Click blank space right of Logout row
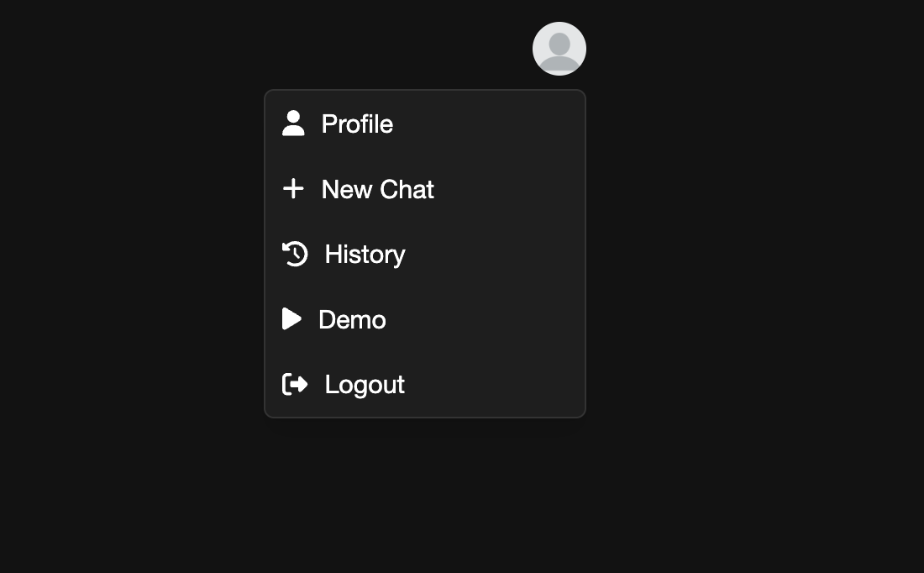Image resolution: width=924 pixels, height=573 pixels. point(504,384)
